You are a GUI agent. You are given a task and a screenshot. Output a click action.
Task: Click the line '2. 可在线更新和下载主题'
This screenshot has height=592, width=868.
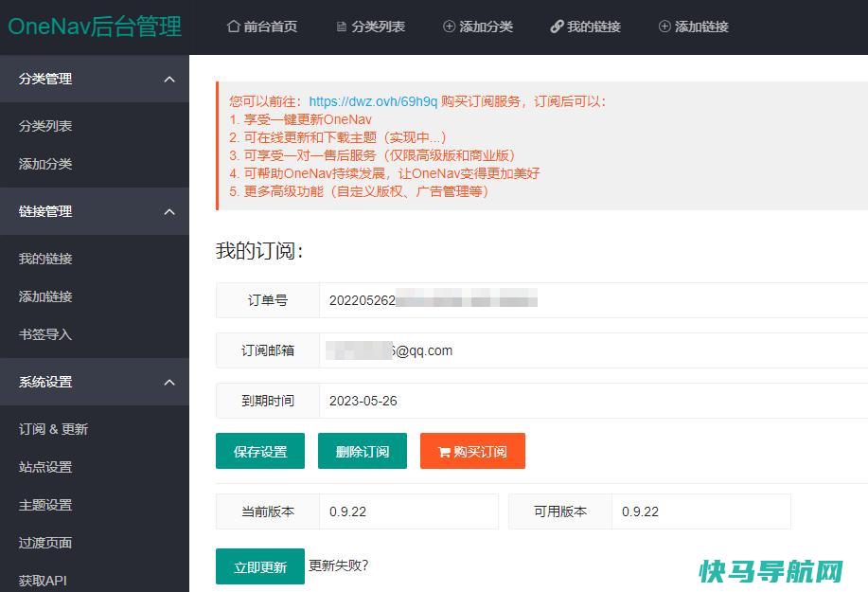point(338,137)
